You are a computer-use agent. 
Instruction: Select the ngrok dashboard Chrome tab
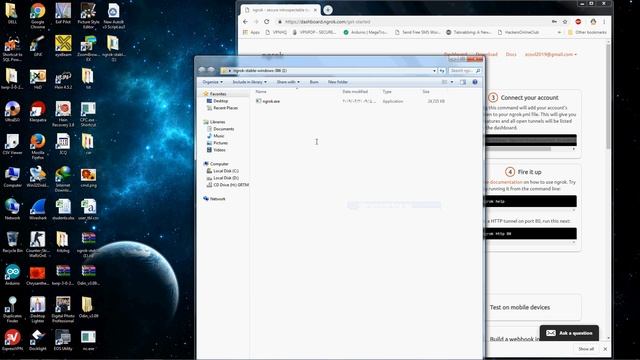280,10
